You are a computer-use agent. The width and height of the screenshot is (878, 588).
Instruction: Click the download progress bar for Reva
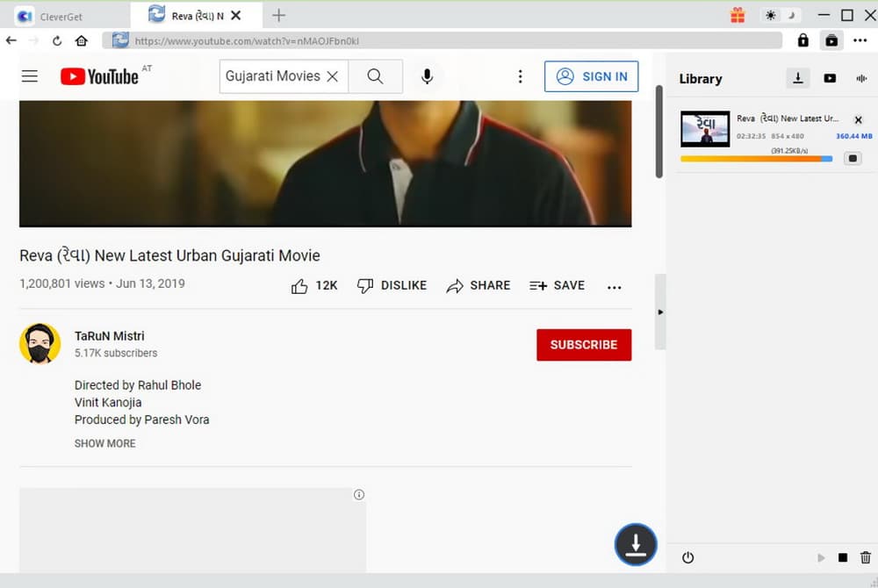click(756, 159)
